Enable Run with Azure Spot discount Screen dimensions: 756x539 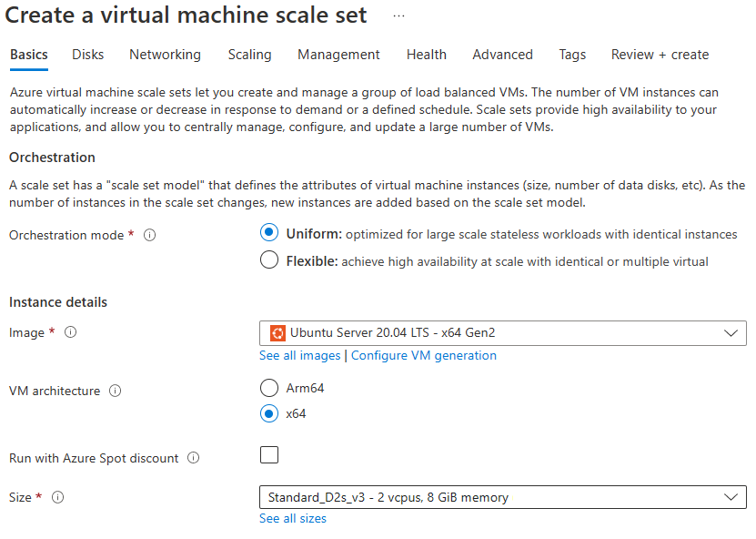click(x=269, y=454)
